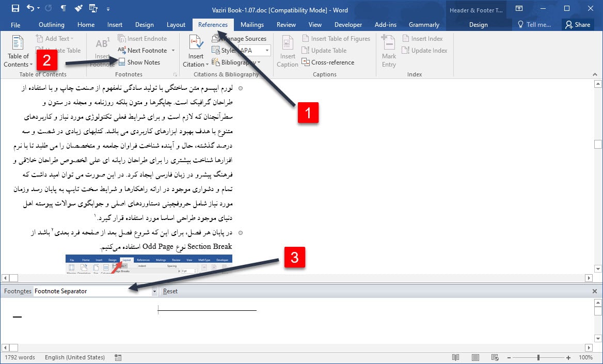This screenshot has height=364, width=603.
Task: Click Manage Sources
Action: pyautogui.click(x=239, y=39)
